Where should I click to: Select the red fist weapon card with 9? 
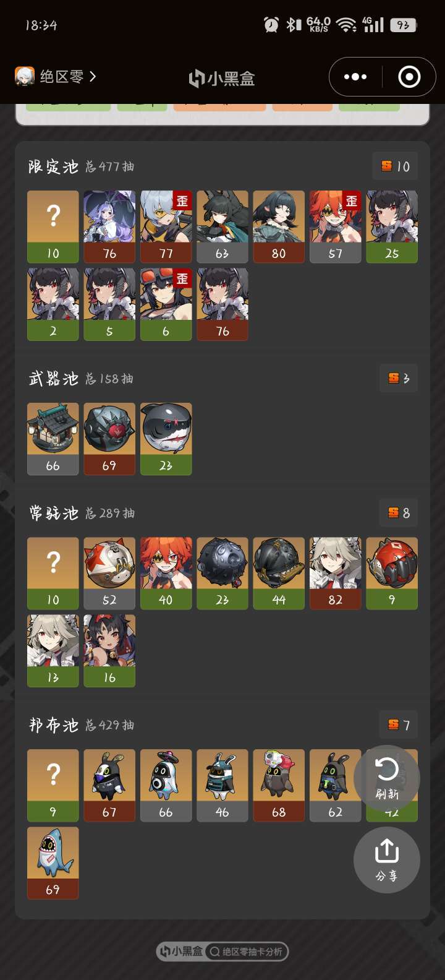click(x=392, y=573)
